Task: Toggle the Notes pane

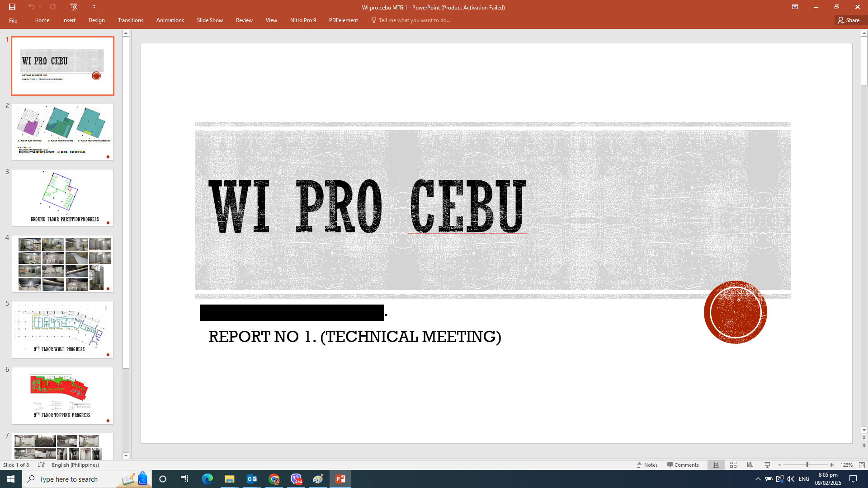Action: coord(647,465)
